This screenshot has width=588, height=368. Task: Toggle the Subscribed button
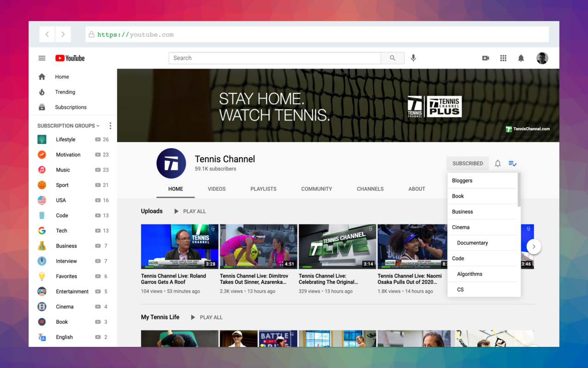click(x=468, y=163)
